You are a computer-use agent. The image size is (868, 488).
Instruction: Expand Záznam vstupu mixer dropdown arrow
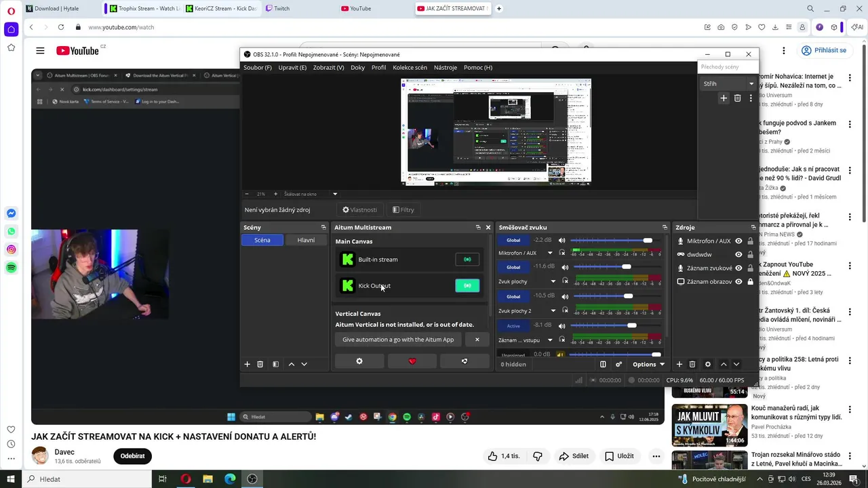(550, 340)
